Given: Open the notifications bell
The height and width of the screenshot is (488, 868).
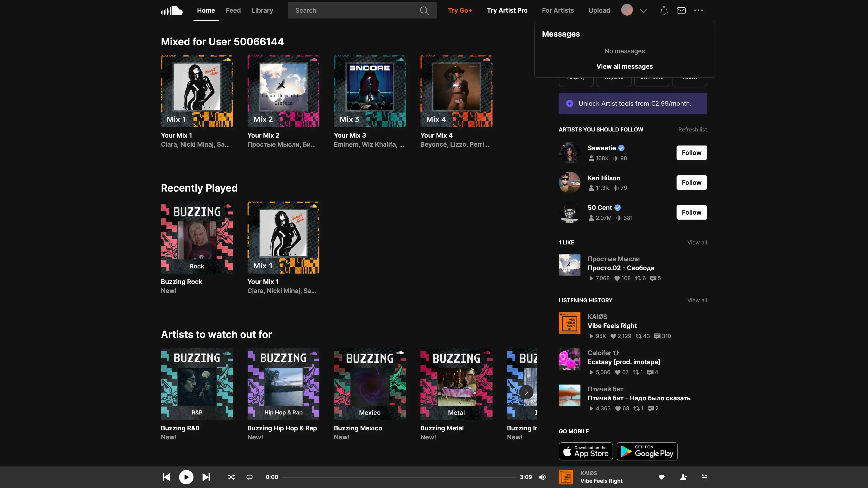Looking at the screenshot, I should [x=663, y=10].
